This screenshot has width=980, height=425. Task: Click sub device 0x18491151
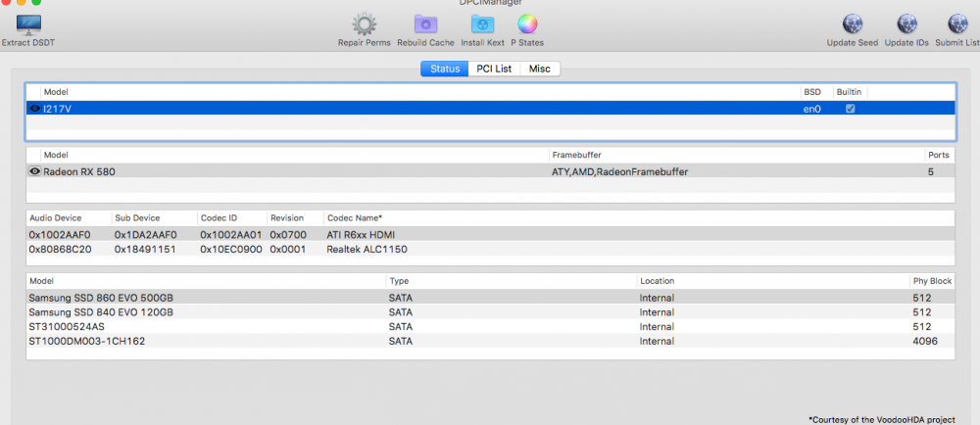click(x=145, y=249)
